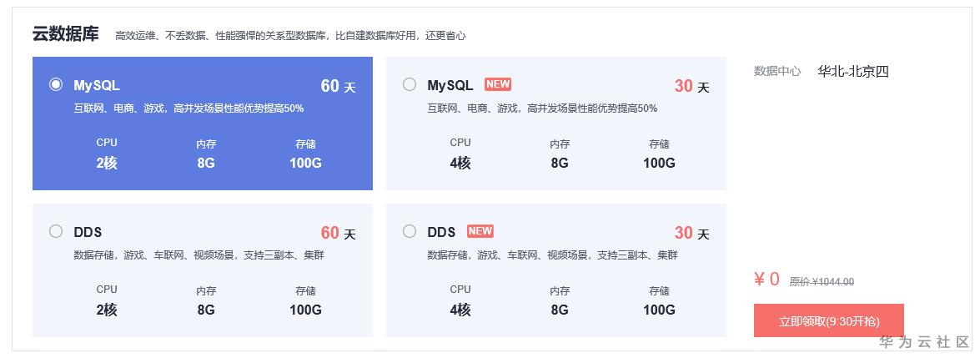Screen dimensions: 980x363
Task: Click the 30天 label on MySQL NEW card
Action: 691,86
